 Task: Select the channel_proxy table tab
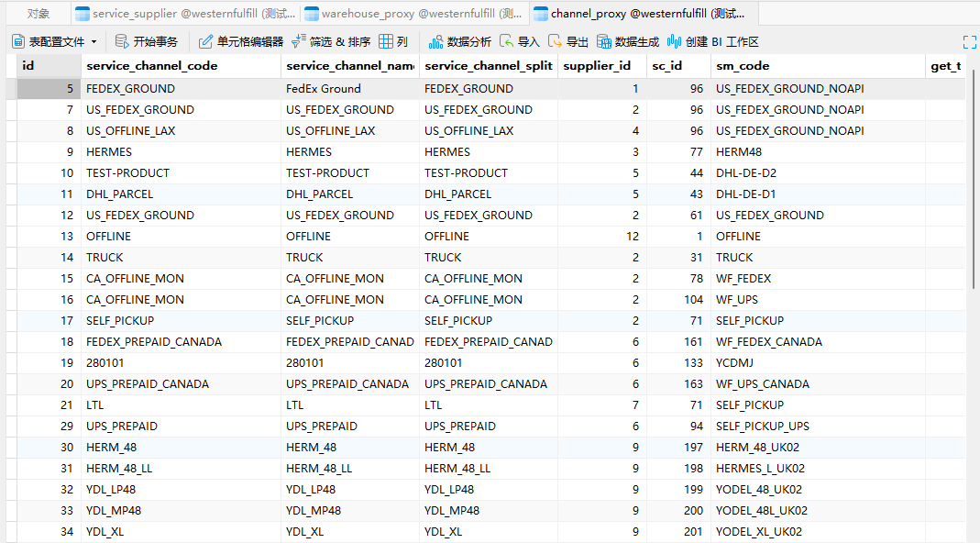tap(644, 13)
